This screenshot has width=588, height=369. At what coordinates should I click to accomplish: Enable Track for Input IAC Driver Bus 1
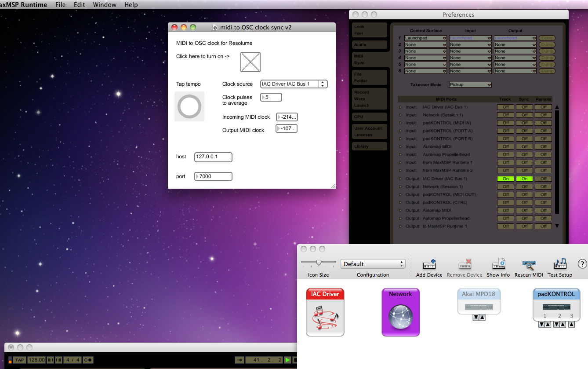[x=505, y=107]
